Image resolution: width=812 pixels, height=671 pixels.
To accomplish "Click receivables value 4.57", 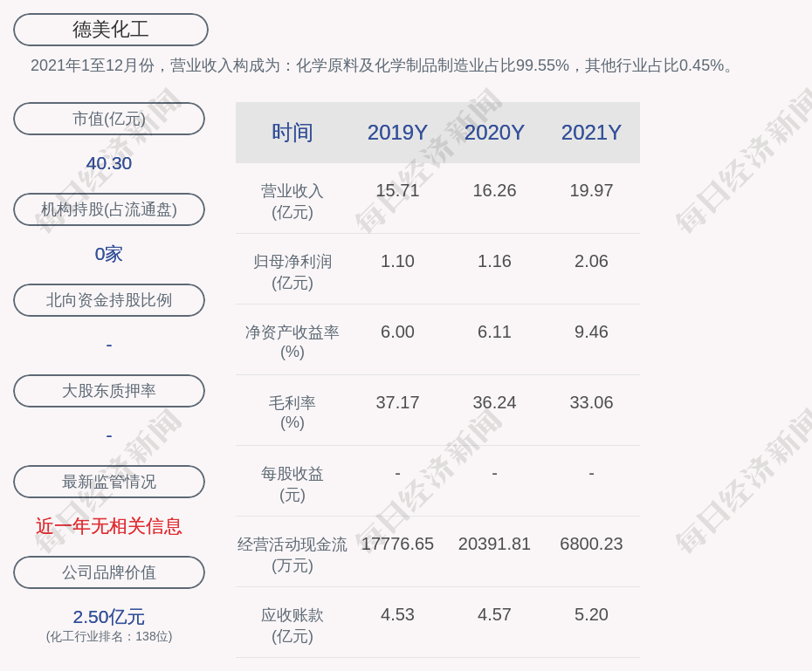I will 494,614.
